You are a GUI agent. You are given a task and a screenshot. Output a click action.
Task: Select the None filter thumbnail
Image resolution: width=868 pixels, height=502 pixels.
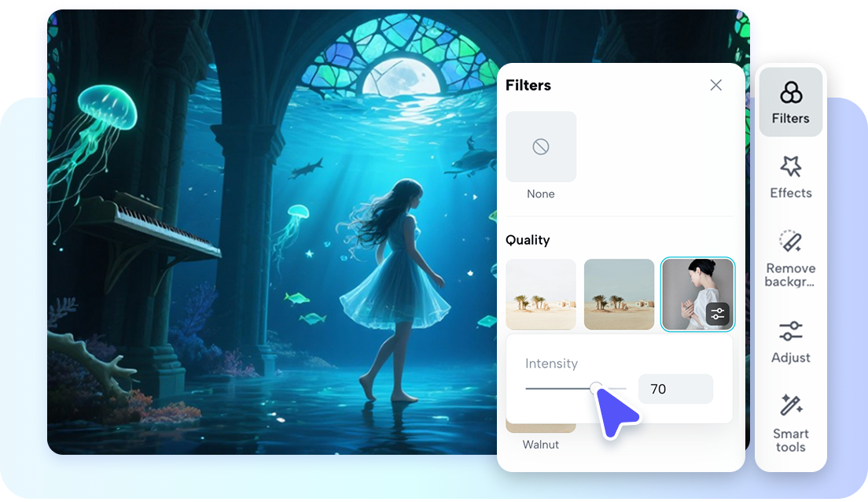[541, 147]
